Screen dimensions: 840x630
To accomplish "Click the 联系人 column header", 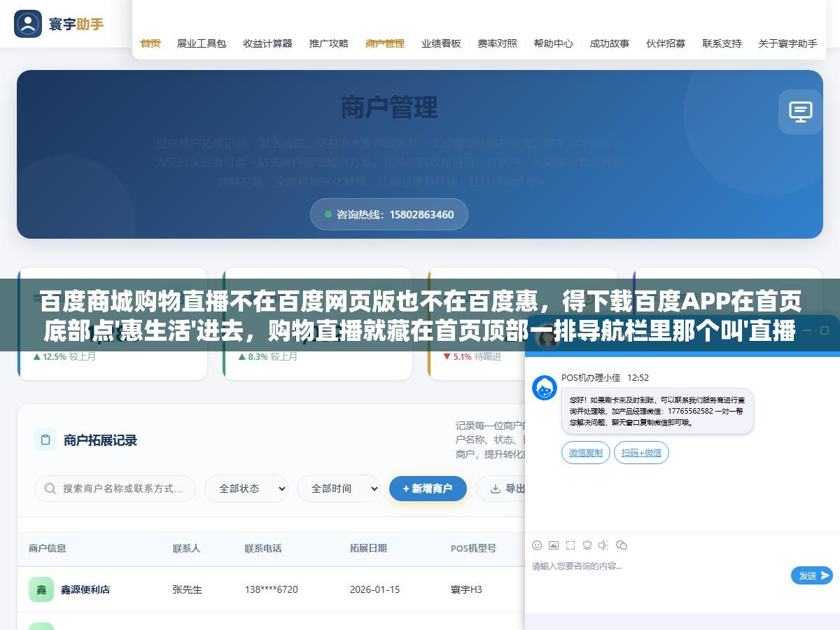I will click(186, 548).
